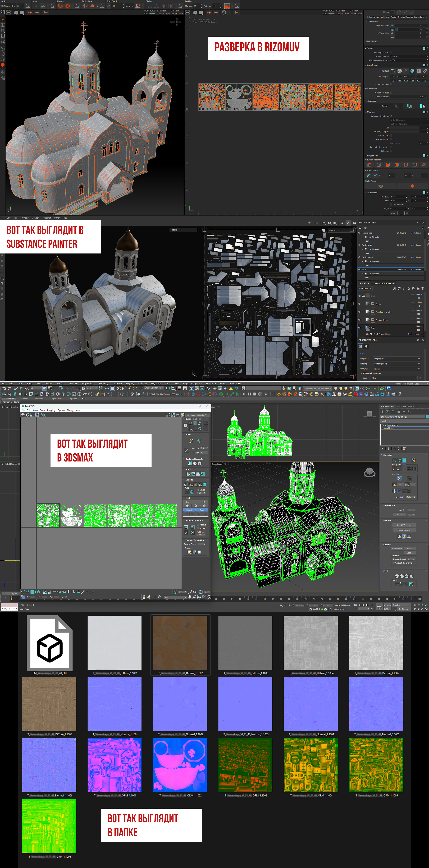Viewport: 429px width, 868px height.
Task: Select the Box (cube) master tool in Auto Seams
Action: [x=412, y=71]
